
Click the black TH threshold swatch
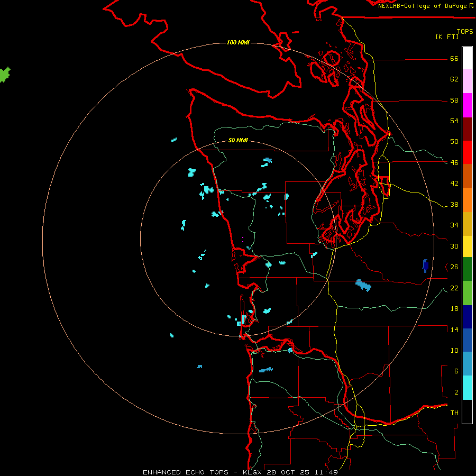click(467, 411)
